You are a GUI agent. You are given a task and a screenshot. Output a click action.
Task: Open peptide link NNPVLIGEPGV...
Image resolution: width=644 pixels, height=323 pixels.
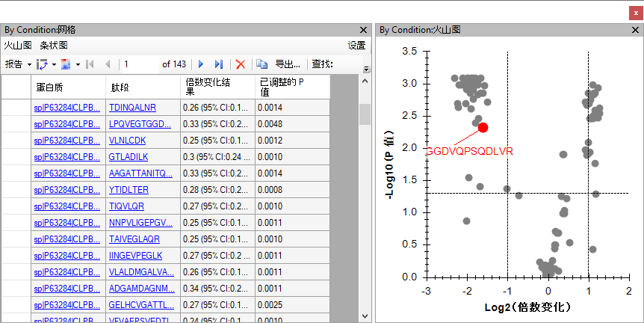tap(140, 223)
